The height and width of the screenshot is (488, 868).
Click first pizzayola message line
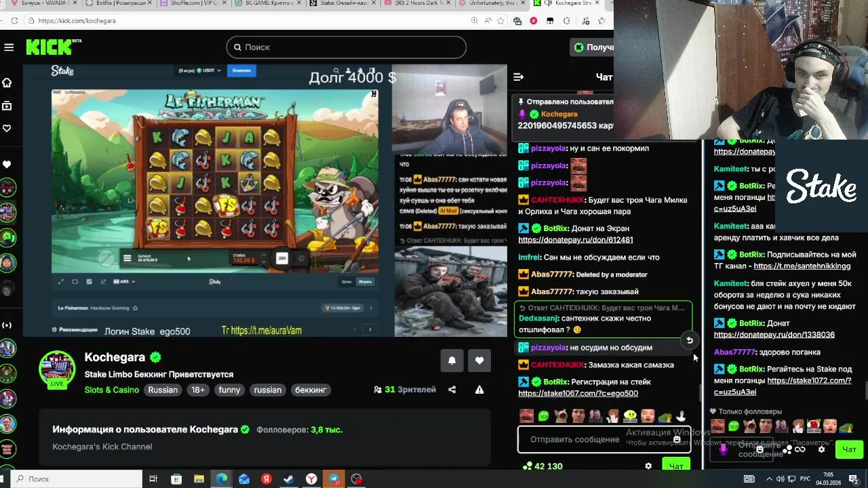coord(583,148)
